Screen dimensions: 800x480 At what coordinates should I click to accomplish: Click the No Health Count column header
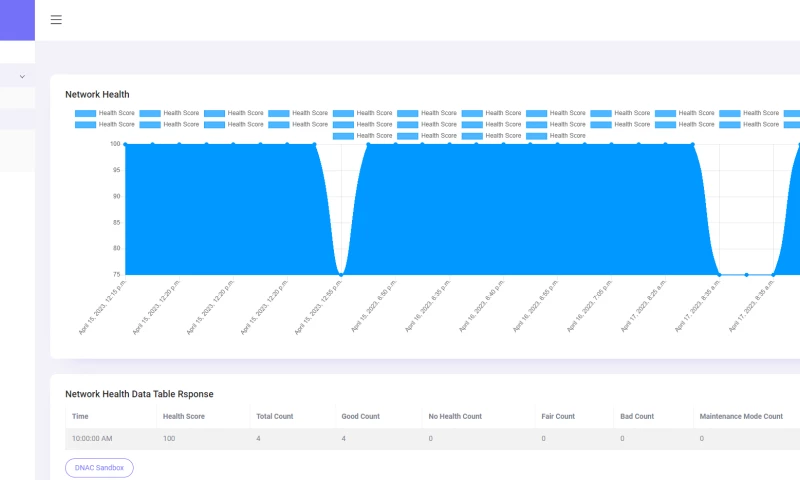[455, 416]
